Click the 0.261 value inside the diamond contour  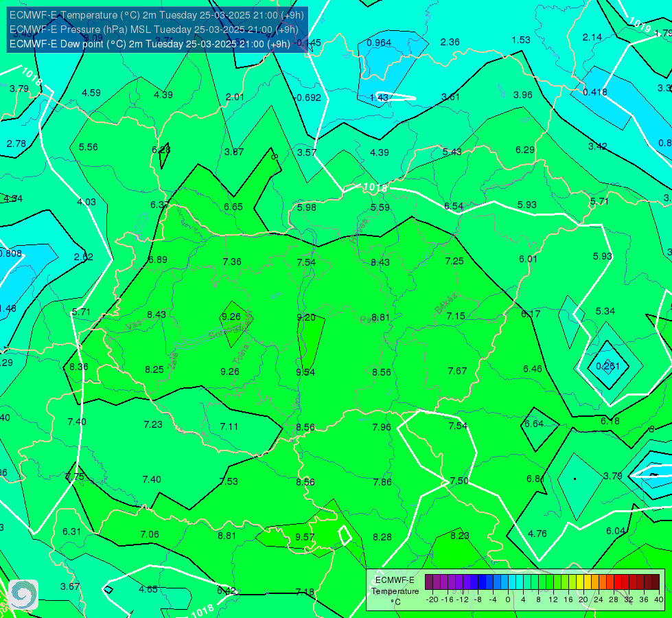[x=607, y=366]
